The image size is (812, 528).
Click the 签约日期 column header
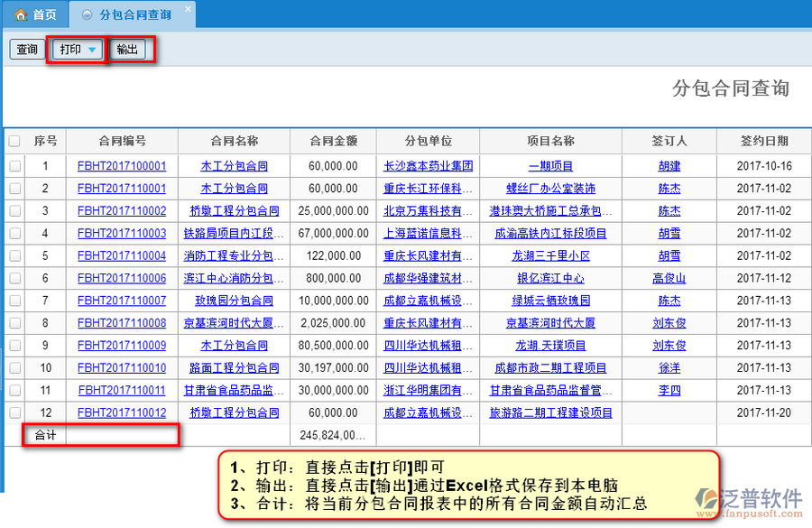763,142
